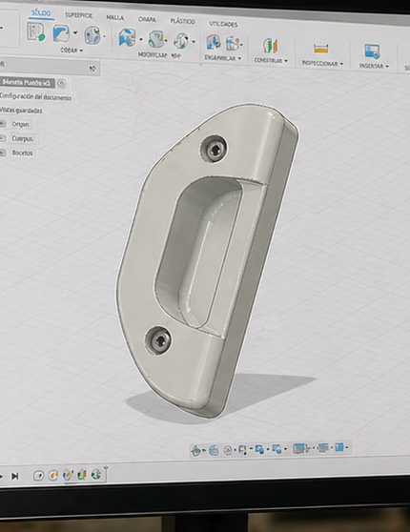Open the SUPERFICIE tab
Image resolution: width=410 pixels, height=532 pixels.
(x=78, y=15)
